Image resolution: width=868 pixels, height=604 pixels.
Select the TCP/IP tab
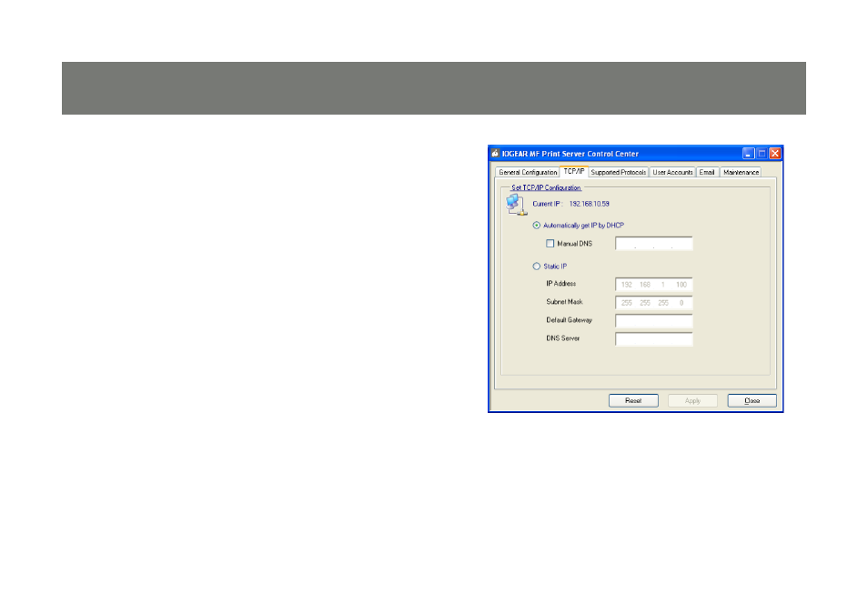click(573, 172)
